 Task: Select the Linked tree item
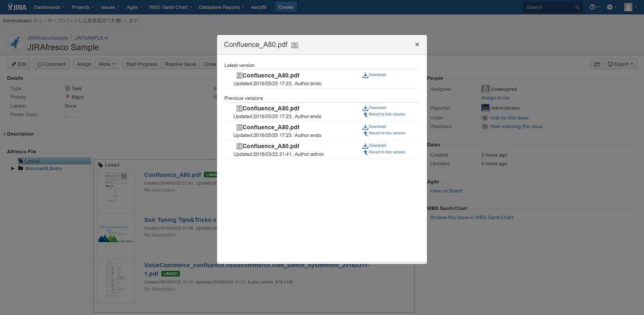[55, 161]
